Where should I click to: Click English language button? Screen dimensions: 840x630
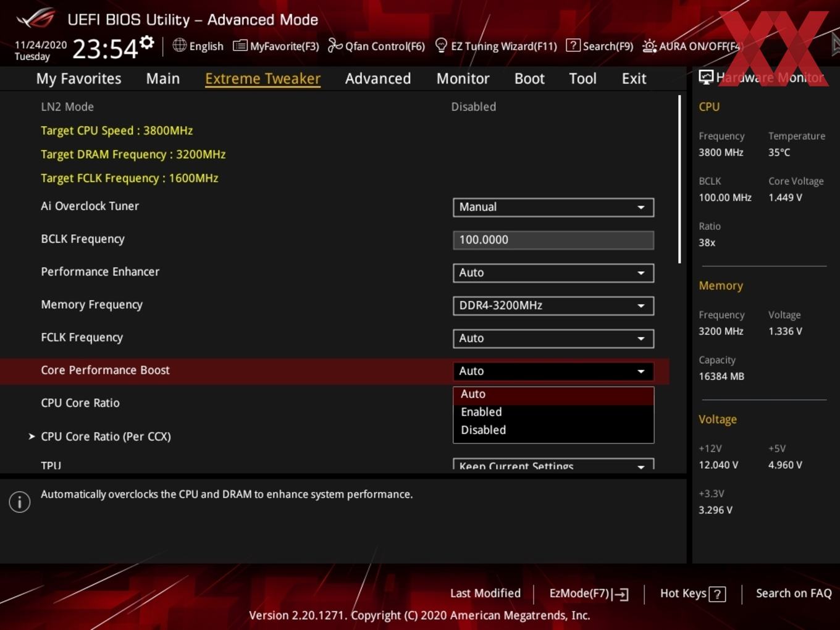click(x=198, y=46)
